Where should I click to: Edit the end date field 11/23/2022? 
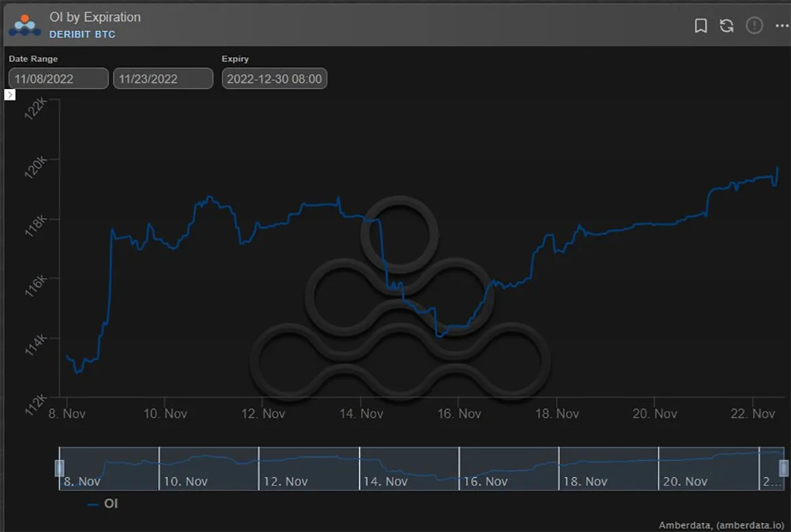(x=163, y=79)
